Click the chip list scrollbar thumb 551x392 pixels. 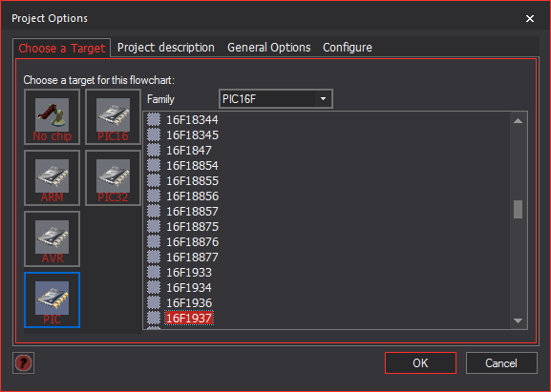click(x=518, y=209)
